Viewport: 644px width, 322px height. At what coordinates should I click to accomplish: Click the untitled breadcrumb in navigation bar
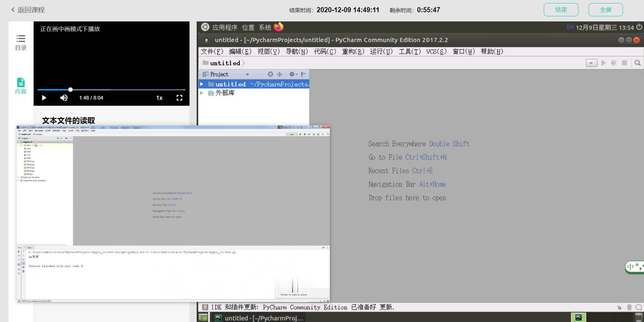click(221, 63)
